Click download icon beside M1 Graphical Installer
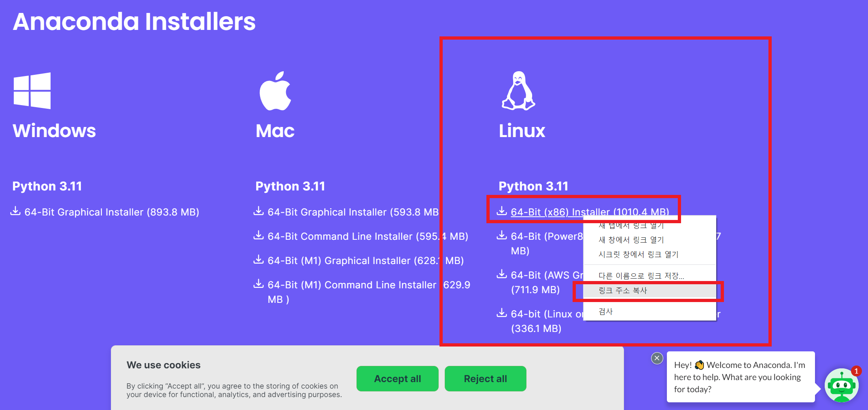868x410 pixels. (259, 260)
